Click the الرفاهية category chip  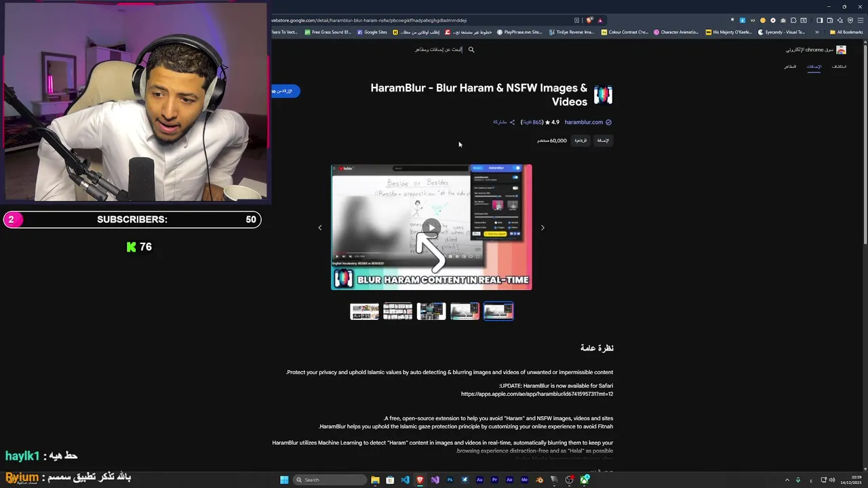click(x=580, y=140)
